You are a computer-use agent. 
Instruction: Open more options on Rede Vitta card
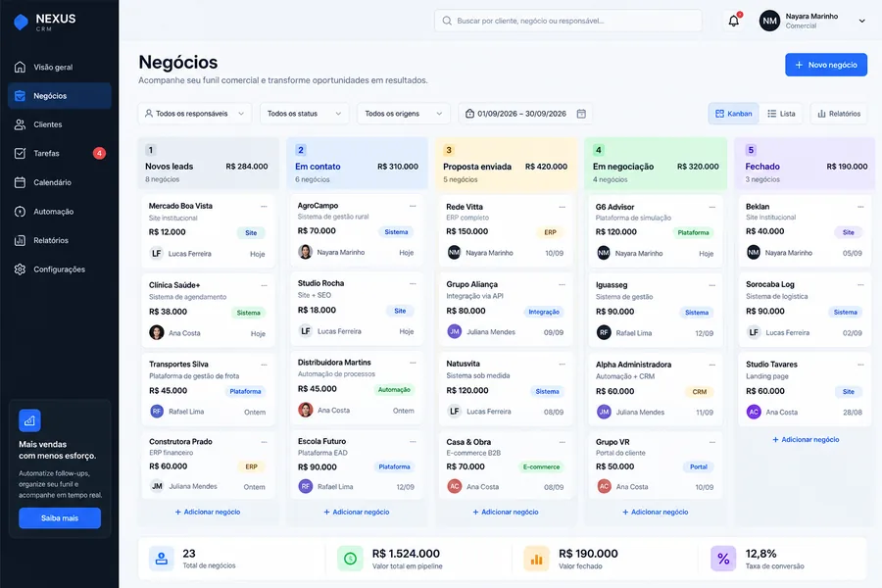pos(562,207)
